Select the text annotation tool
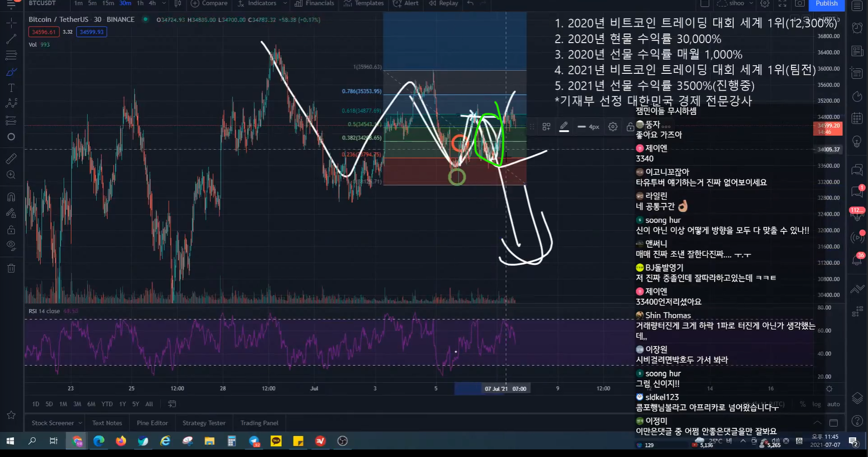 11,88
